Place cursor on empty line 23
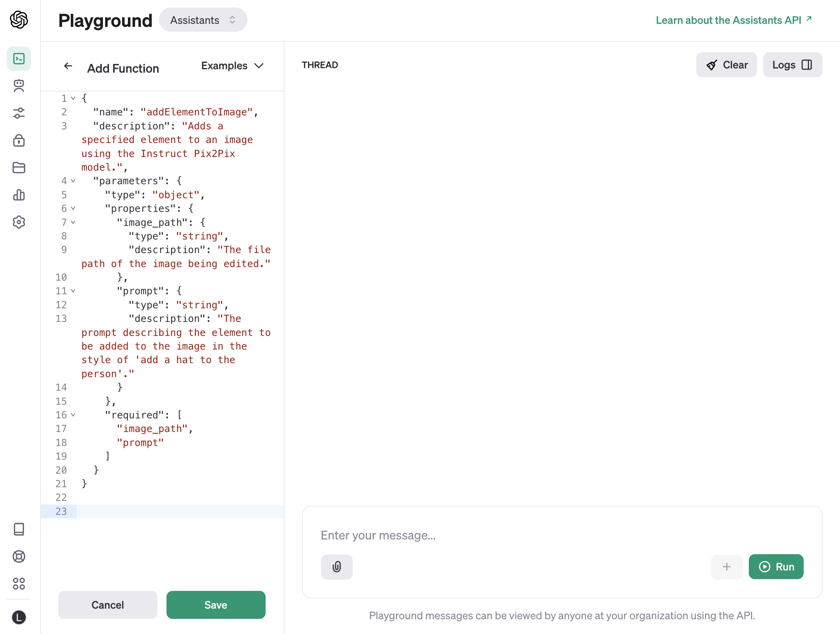The height and width of the screenshot is (634, 840). (180, 511)
